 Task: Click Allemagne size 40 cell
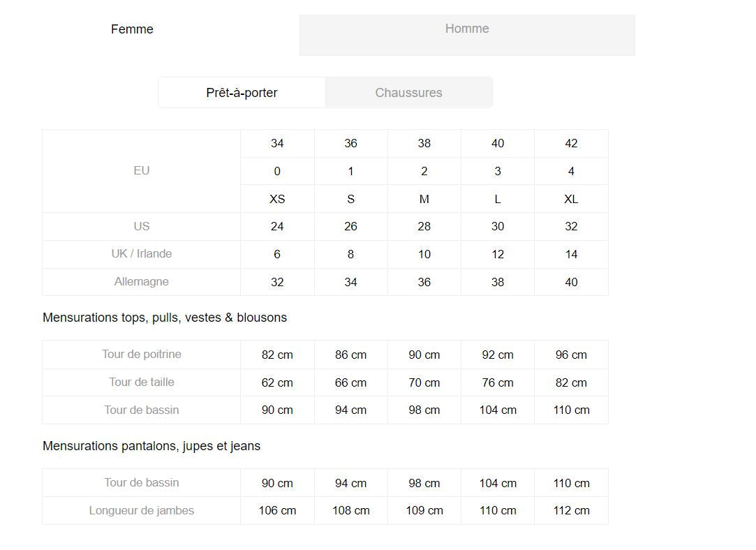(571, 282)
